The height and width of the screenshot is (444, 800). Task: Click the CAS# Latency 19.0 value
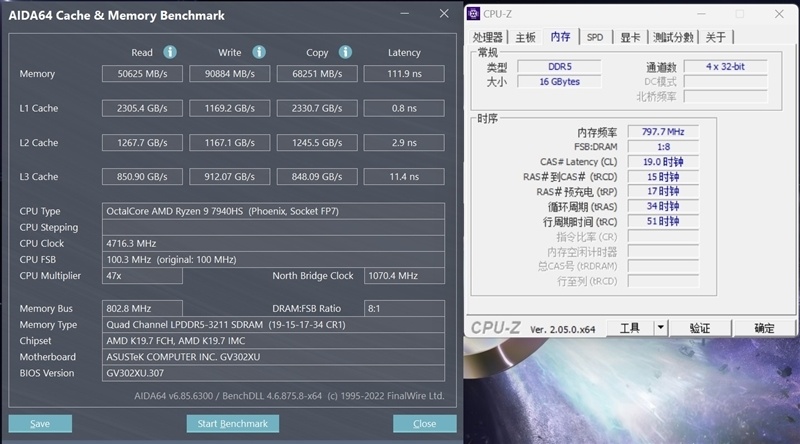click(663, 162)
